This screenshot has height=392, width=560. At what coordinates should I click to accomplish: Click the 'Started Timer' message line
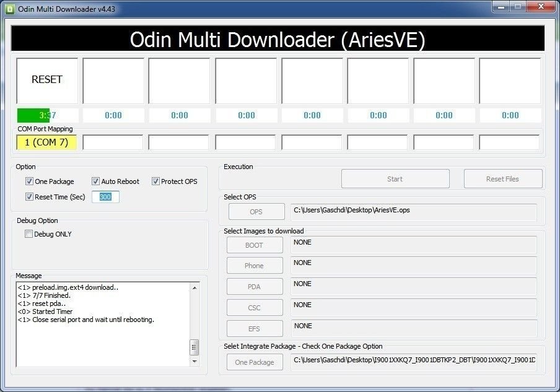pos(45,311)
